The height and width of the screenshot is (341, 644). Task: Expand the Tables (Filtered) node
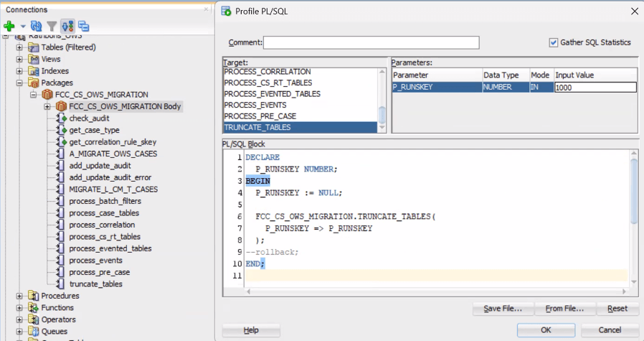(19, 47)
